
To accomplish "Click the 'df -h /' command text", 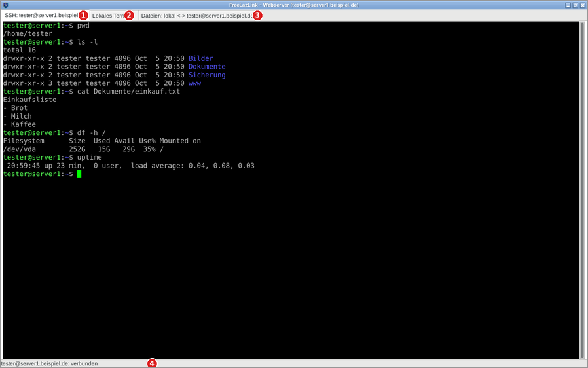I will [92, 132].
